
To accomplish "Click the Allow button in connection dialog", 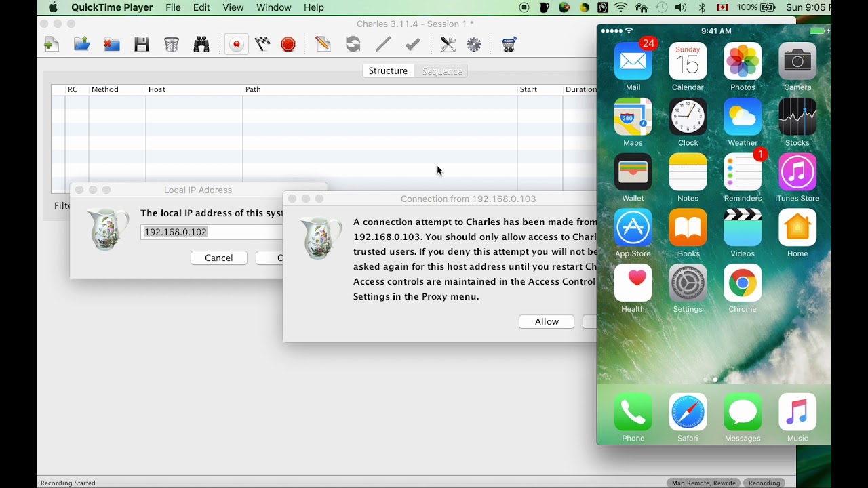I will coord(547,322).
